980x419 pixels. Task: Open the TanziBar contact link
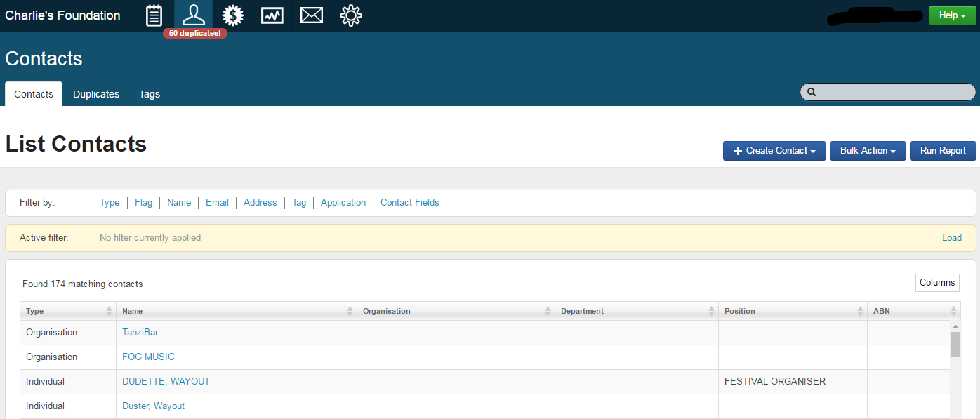tap(140, 333)
